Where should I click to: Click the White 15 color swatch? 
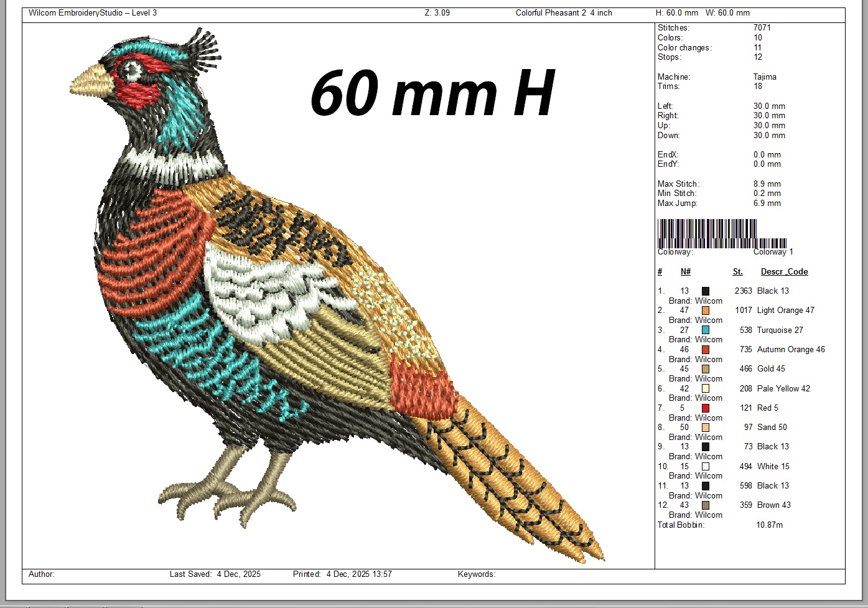point(706,467)
